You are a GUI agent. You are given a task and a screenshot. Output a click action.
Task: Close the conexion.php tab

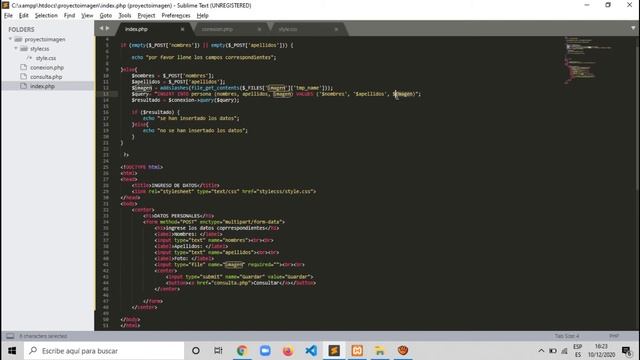tap(259, 29)
